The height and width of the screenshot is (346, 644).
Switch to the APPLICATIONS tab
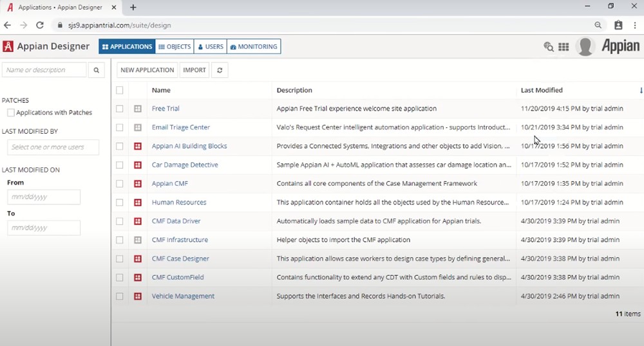(127, 47)
